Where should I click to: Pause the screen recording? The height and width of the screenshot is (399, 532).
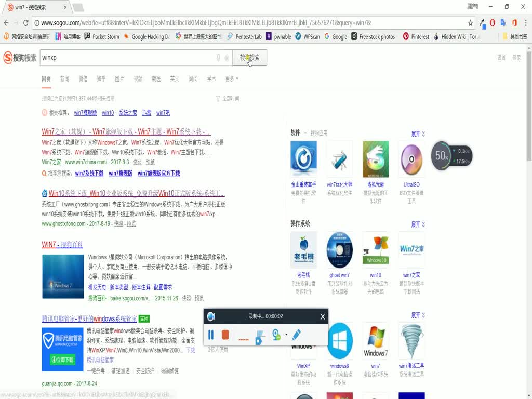click(211, 335)
